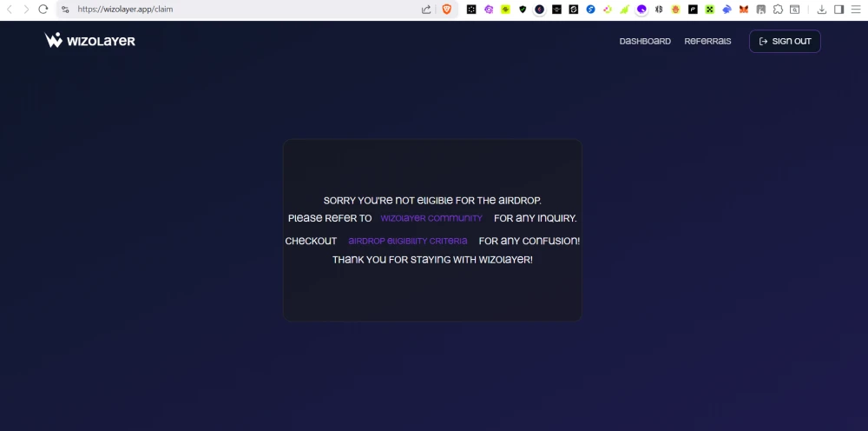Click the forward navigation arrow

(x=26, y=10)
